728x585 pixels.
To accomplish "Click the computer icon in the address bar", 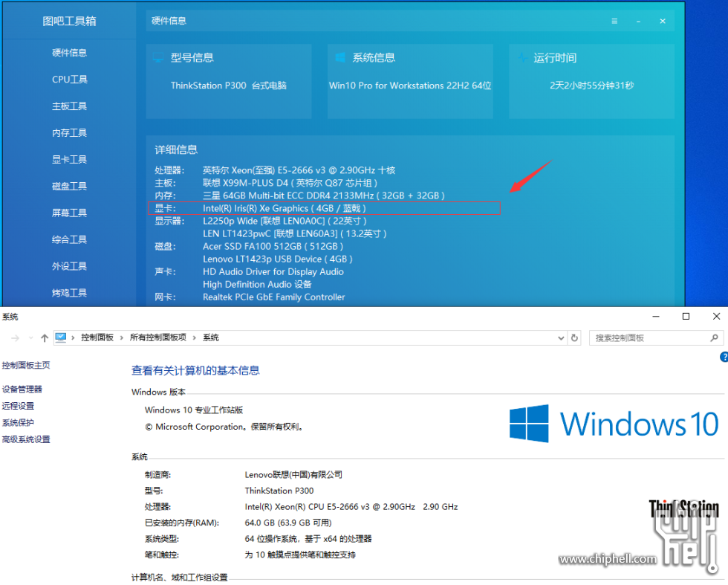I will click(x=61, y=337).
